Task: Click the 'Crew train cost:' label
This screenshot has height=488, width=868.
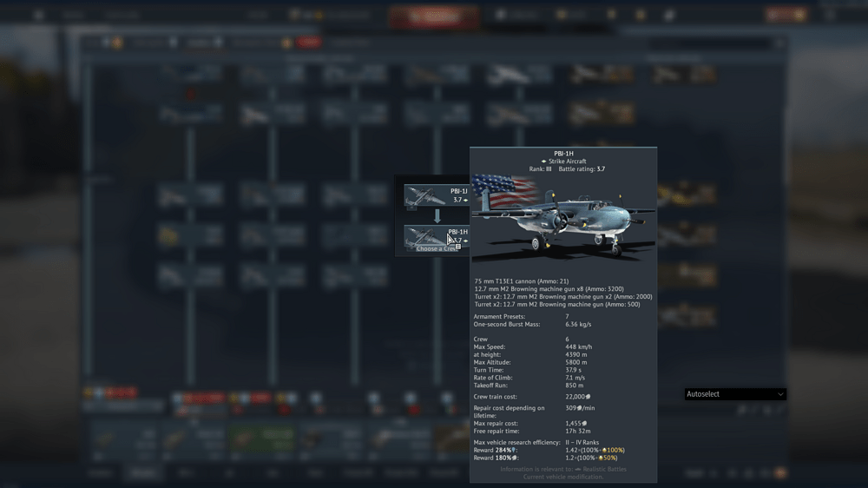Action: coord(496,397)
